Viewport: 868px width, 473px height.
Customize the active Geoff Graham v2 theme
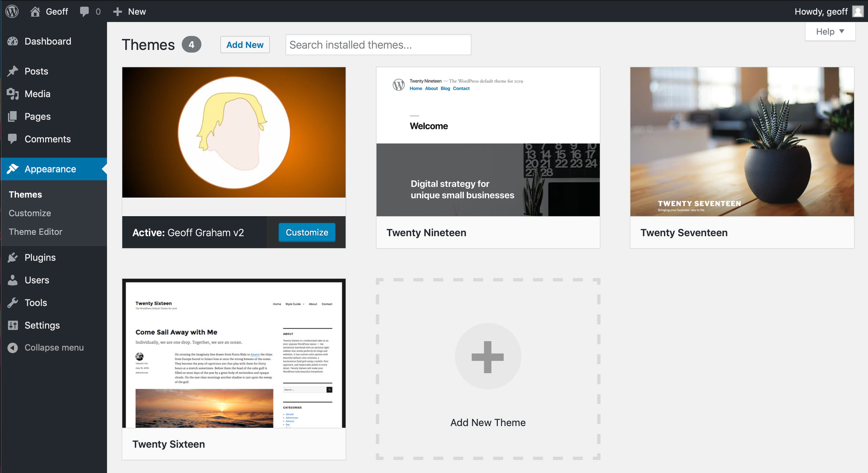pos(306,232)
